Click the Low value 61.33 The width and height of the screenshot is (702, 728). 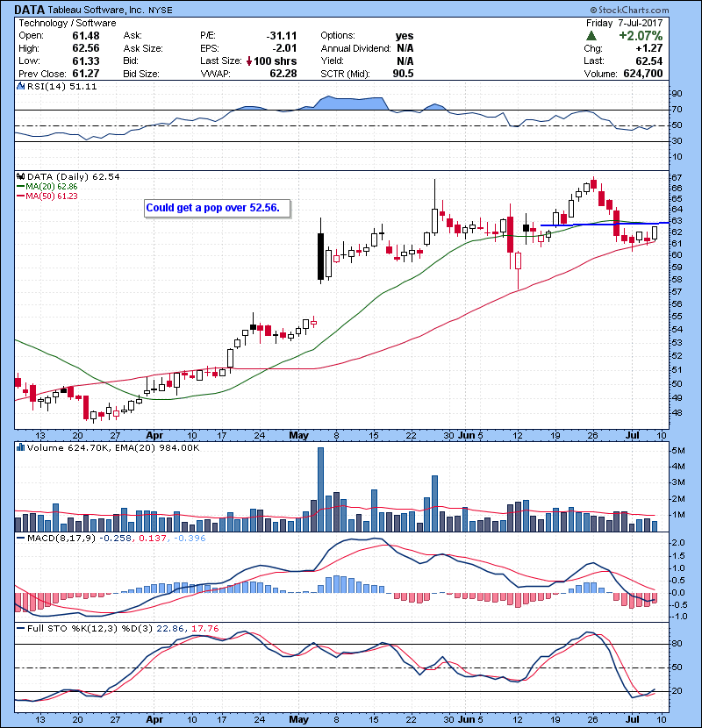coord(86,61)
